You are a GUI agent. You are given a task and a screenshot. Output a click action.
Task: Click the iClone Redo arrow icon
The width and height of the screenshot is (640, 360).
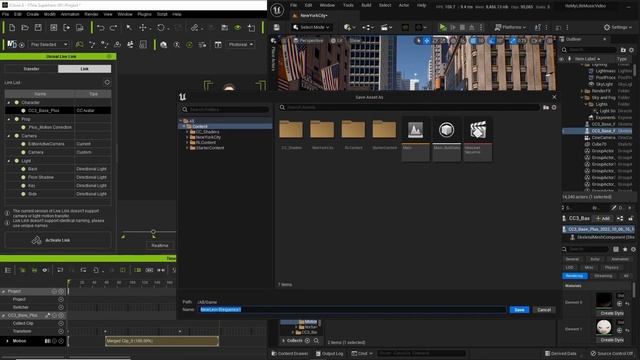113,27
